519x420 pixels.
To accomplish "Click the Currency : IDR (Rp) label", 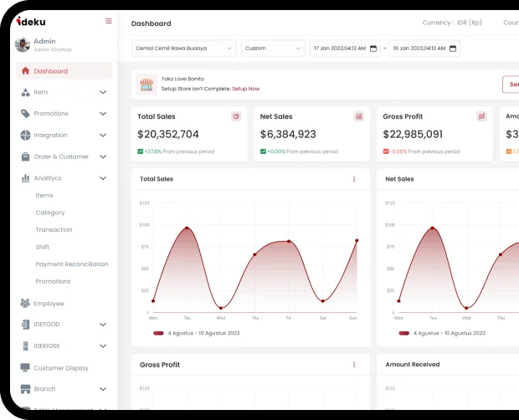I will [x=452, y=23].
